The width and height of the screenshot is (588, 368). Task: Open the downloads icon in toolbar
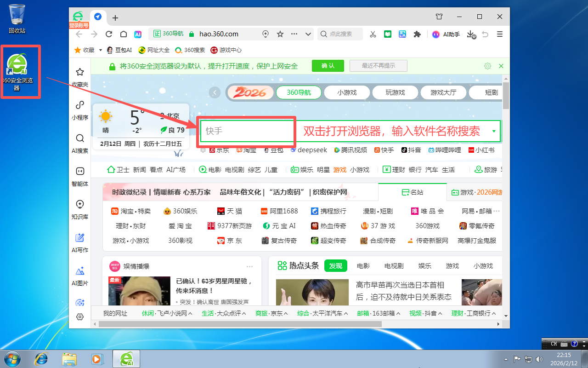471,34
